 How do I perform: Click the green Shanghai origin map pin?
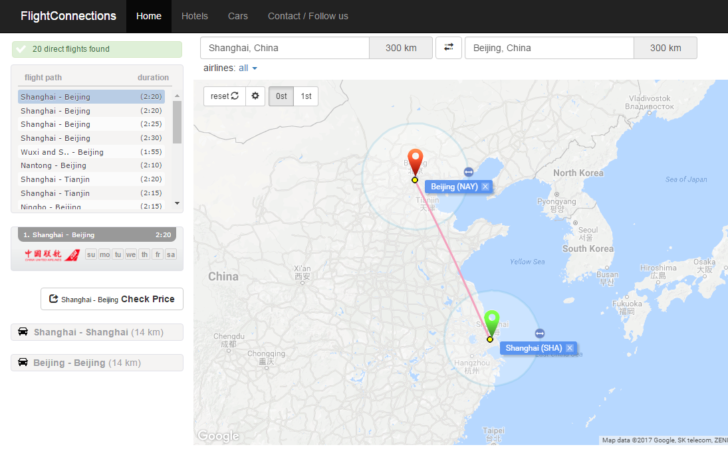492,323
